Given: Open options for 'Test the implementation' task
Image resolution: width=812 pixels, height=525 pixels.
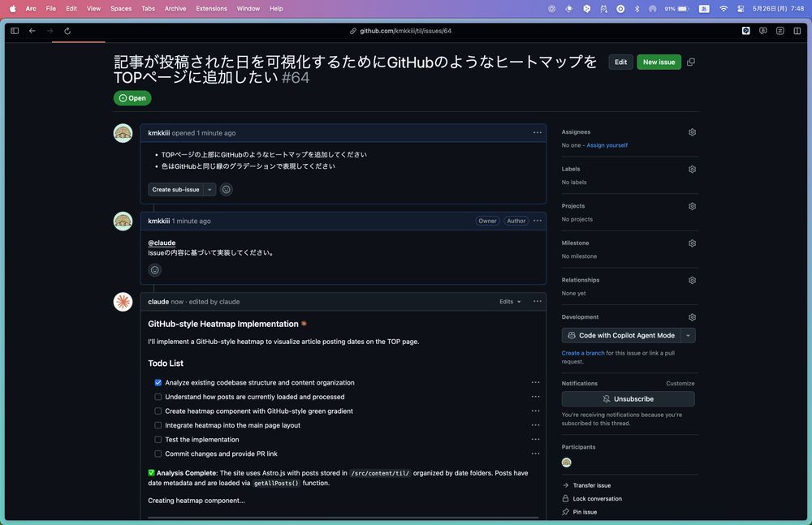Looking at the screenshot, I should point(535,440).
